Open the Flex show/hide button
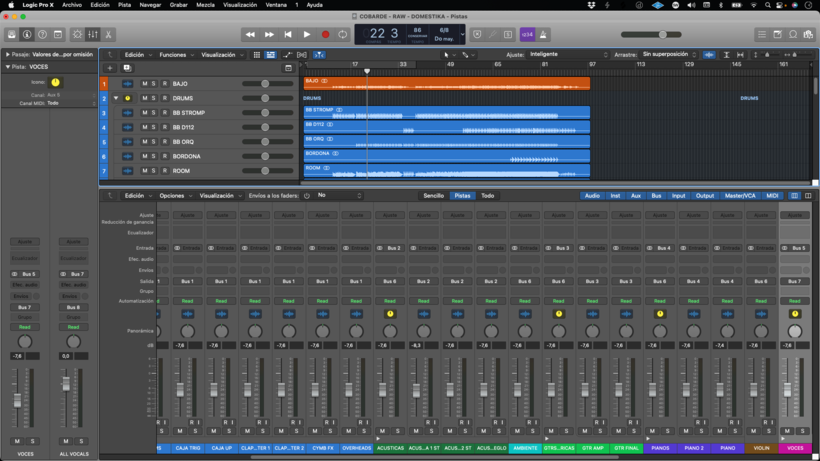 pos(302,54)
